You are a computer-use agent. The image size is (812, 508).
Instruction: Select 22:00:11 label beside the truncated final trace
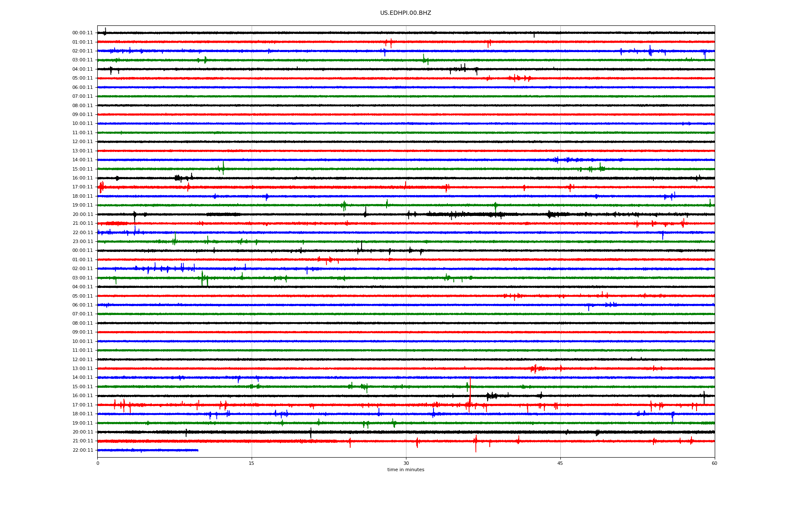click(x=82, y=450)
